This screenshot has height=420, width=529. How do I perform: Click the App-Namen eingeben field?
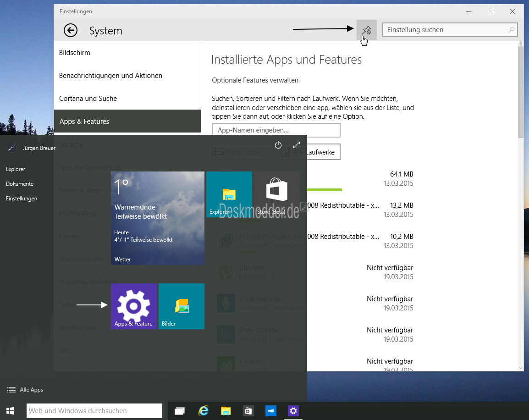point(276,130)
